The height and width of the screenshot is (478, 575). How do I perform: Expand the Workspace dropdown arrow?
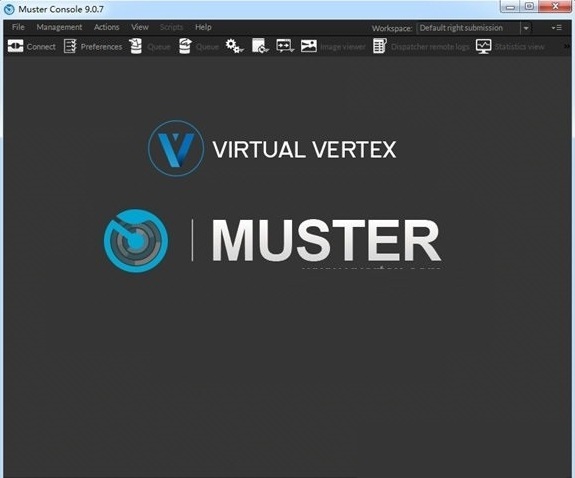[x=526, y=28]
